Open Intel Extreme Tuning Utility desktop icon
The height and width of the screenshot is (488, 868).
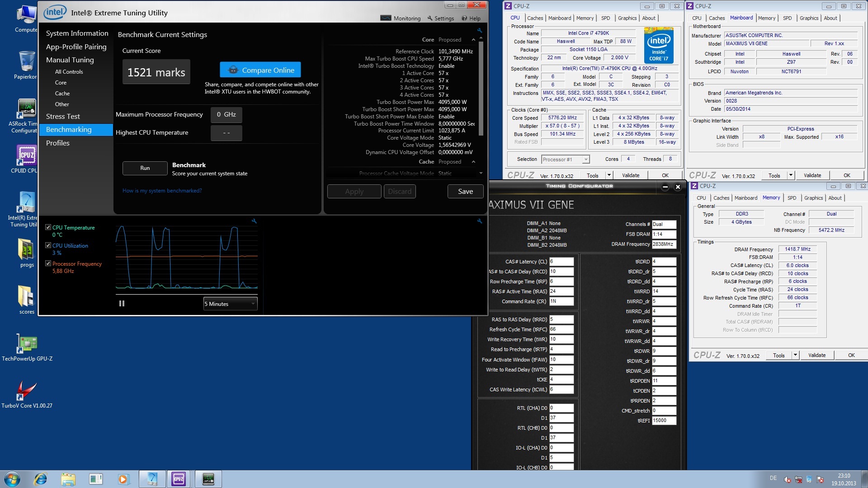pos(24,209)
